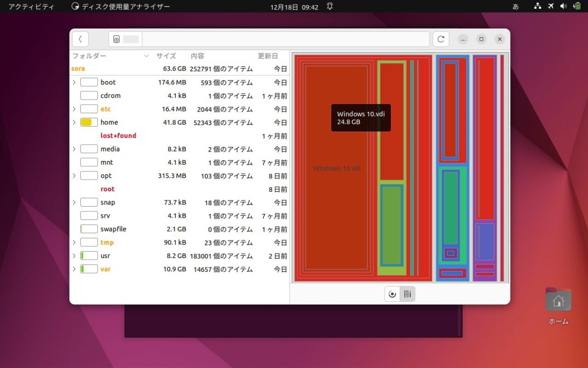
Task: Select the sora root row
Action: (179, 69)
